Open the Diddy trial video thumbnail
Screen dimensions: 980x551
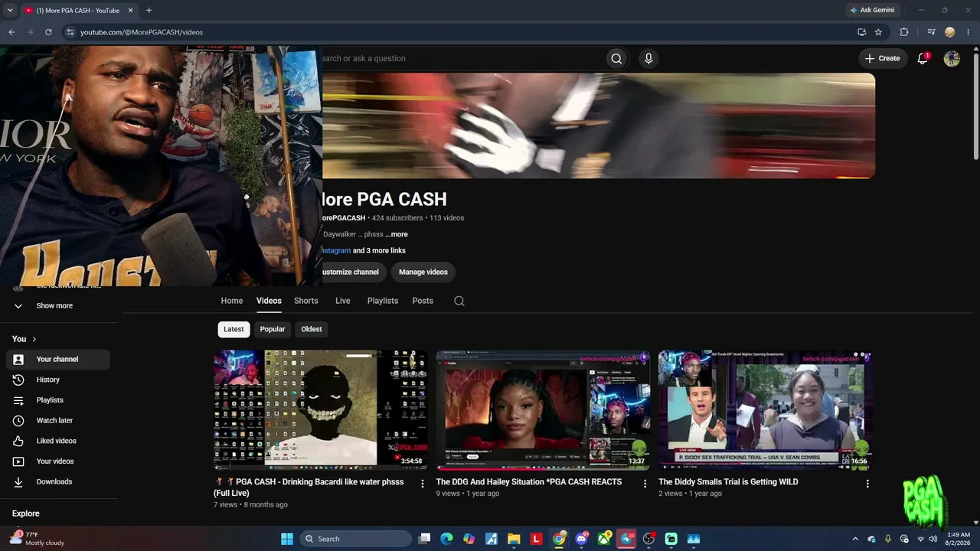point(766,409)
